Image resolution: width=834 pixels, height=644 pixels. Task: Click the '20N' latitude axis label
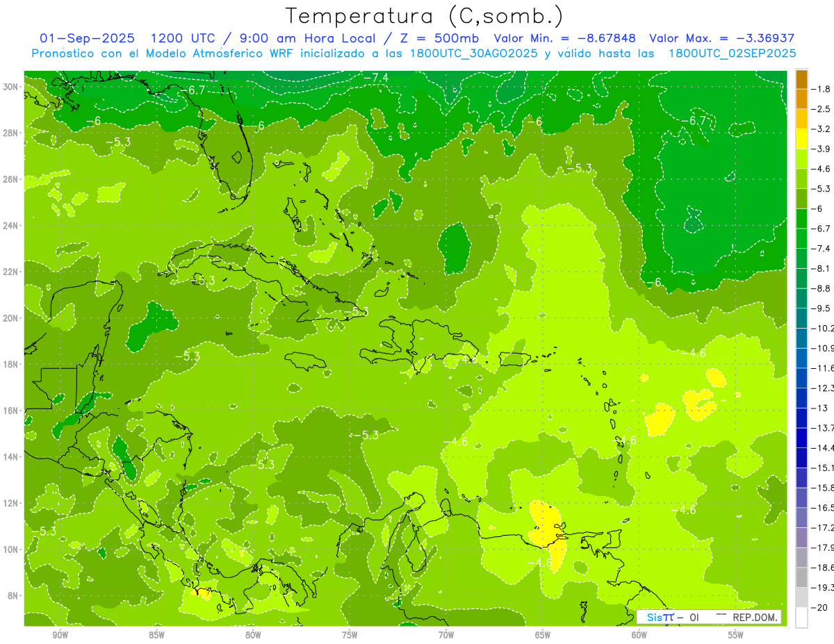[x=12, y=318]
